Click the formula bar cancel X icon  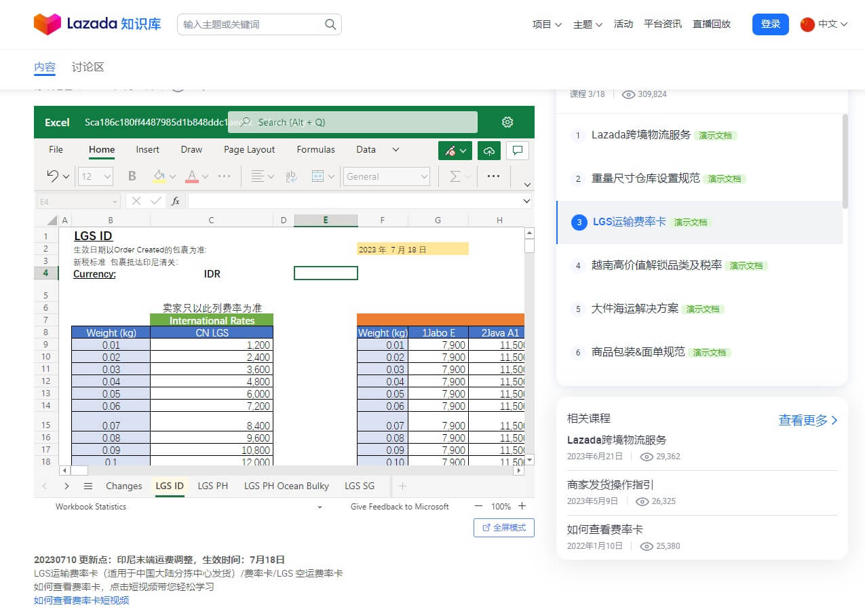coord(136,201)
